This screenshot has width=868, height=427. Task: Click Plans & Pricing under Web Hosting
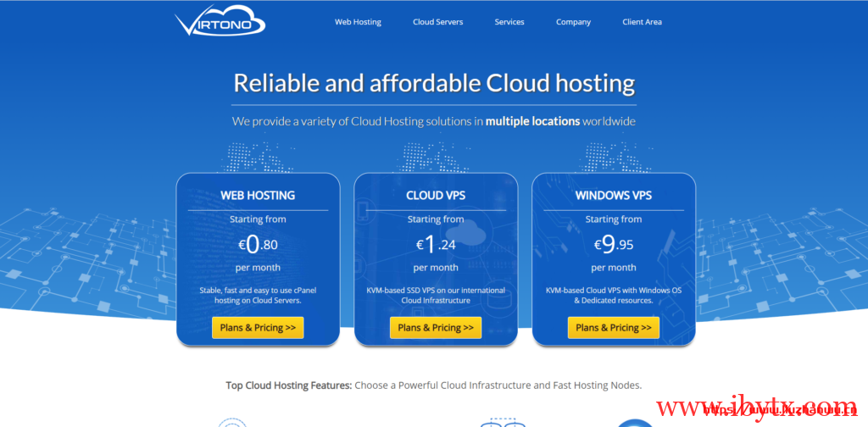click(x=258, y=328)
